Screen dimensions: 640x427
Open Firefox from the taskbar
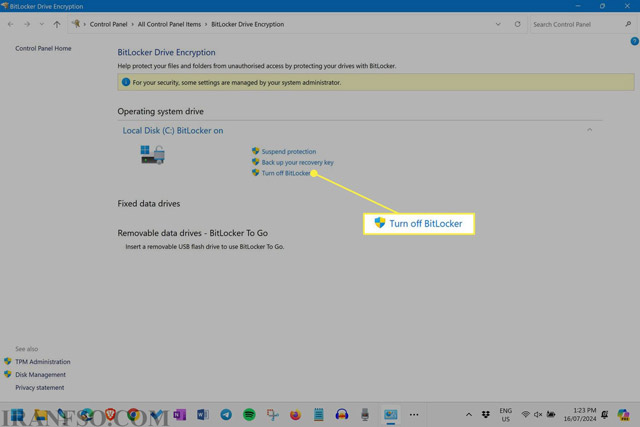295,415
